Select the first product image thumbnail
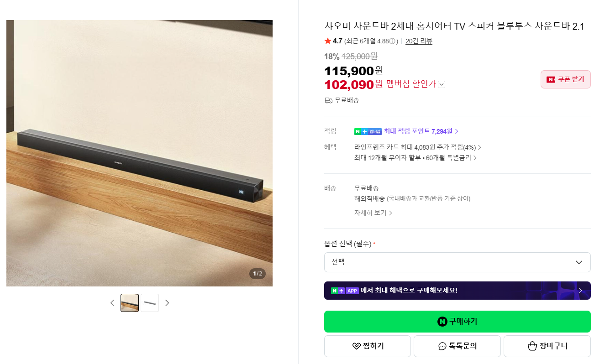Screen dimensions: 605x364 pos(129,302)
